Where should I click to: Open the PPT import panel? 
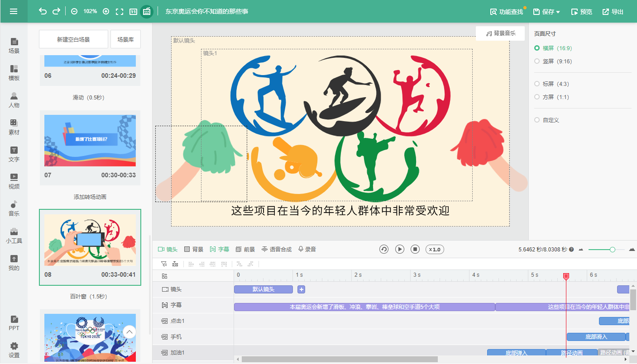(14, 323)
